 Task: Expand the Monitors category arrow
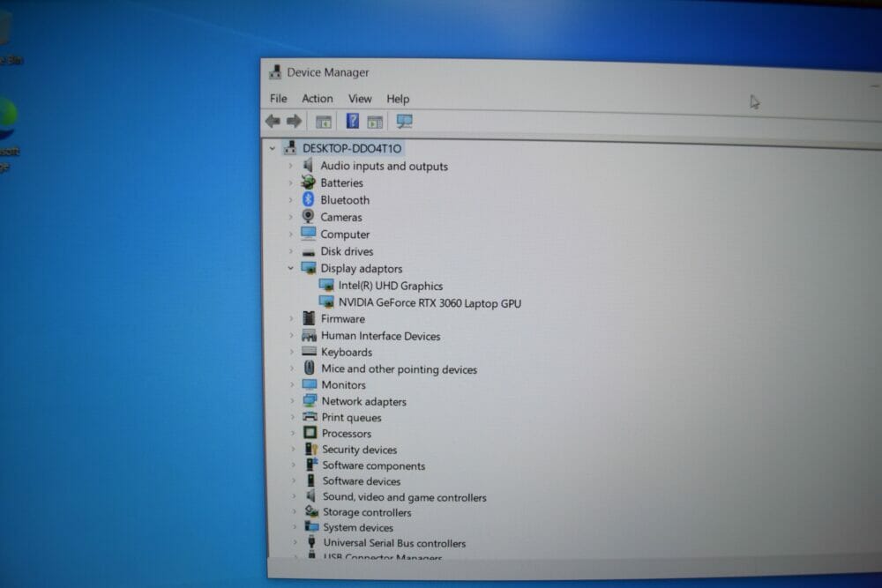pyautogui.click(x=292, y=384)
